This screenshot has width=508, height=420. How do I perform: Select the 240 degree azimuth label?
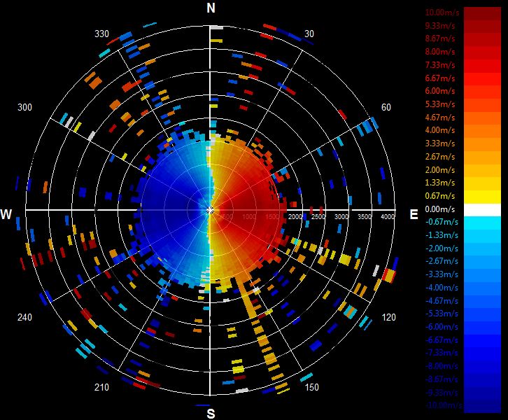[24, 317]
